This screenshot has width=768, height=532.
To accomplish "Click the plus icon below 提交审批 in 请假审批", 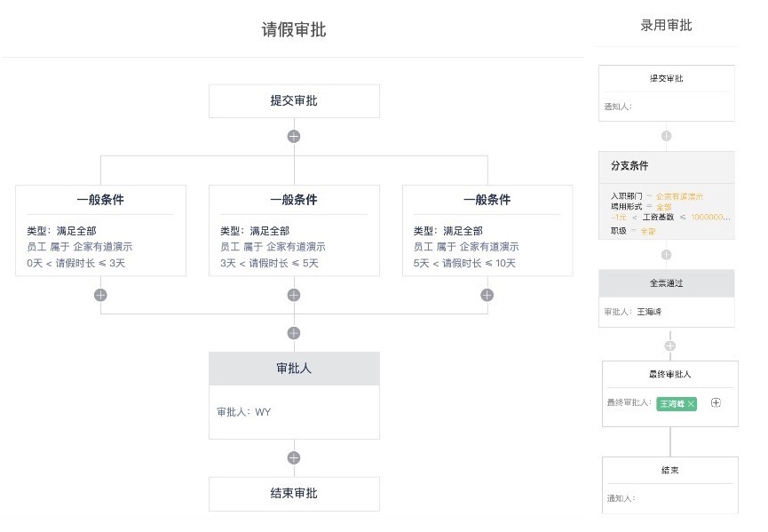I will [x=294, y=137].
